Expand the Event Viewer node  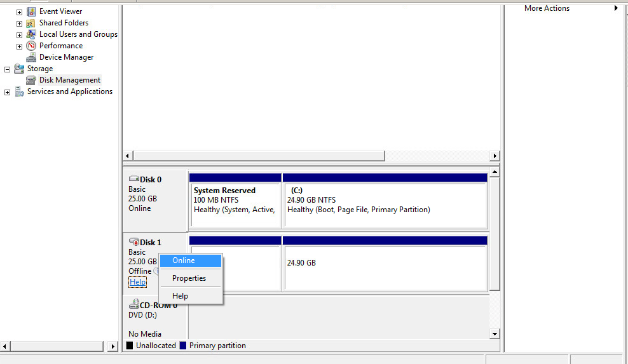pyautogui.click(x=19, y=11)
